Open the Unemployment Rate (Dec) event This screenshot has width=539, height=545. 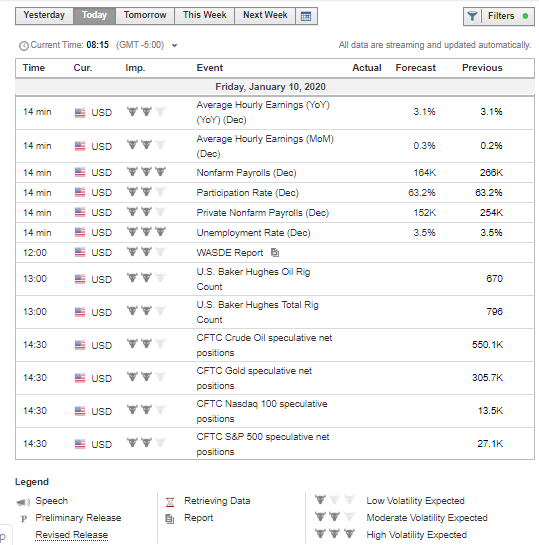pyautogui.click(x=253, y=233)
